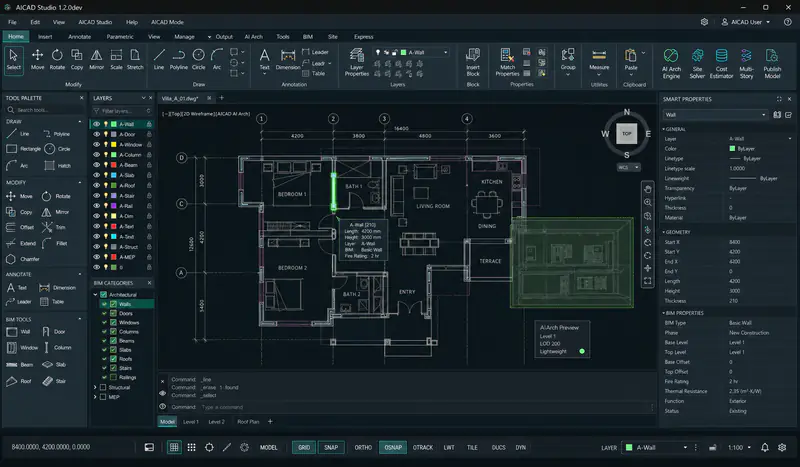Click the TOP face of view cube

click(x=627, y=134)
